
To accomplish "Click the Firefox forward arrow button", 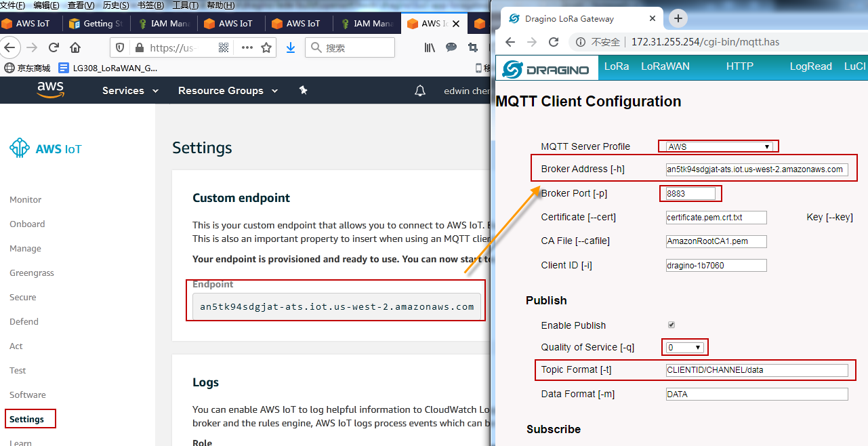I will click(x=31, y=47).
